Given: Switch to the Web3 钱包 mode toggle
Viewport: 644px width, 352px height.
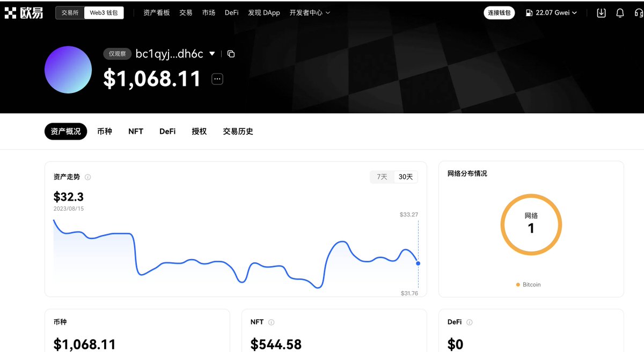Looking at the screenshot, I should pos(104,13).
